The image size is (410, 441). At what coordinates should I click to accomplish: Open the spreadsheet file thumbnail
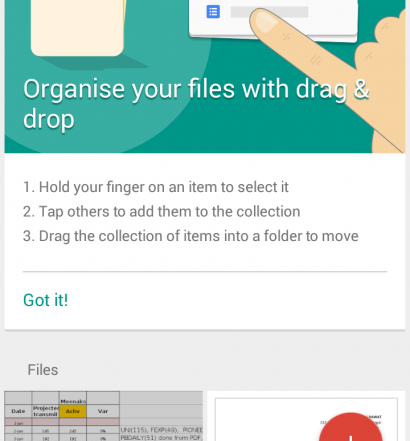point(103,416)
